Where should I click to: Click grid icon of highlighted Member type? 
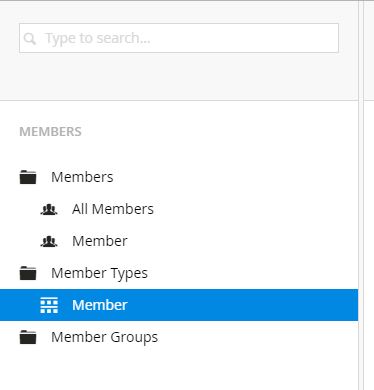49,305
